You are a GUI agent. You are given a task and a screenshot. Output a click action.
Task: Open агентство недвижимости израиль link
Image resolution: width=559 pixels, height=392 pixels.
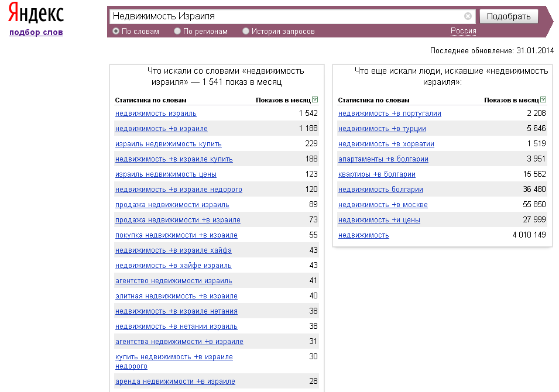[174, 281]
